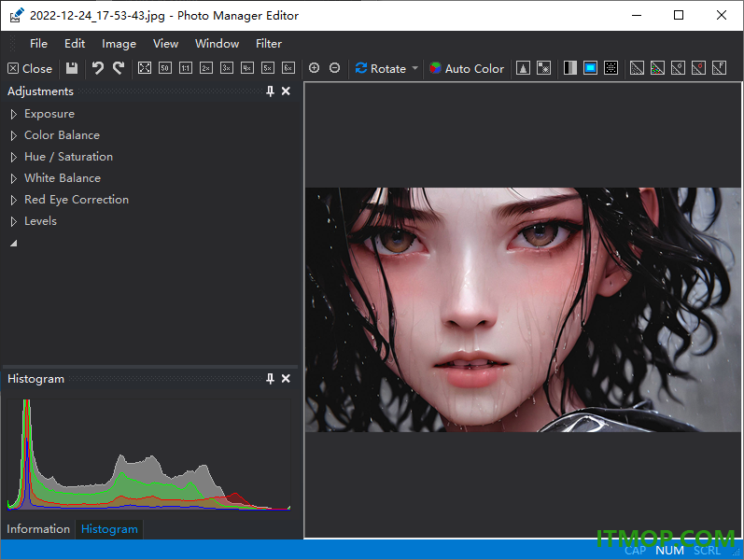Screen dimensions: 744x560
Task: Apply Auto Color to the image
Action: coord(467,68)
